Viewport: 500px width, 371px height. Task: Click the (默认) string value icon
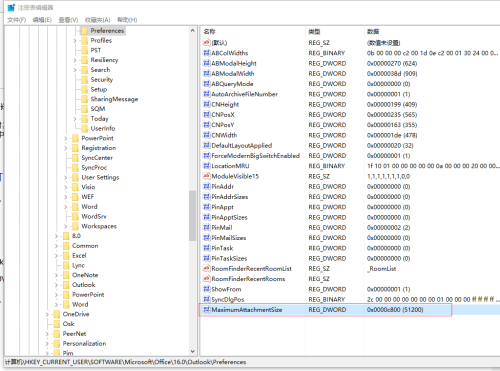[207, 43]
